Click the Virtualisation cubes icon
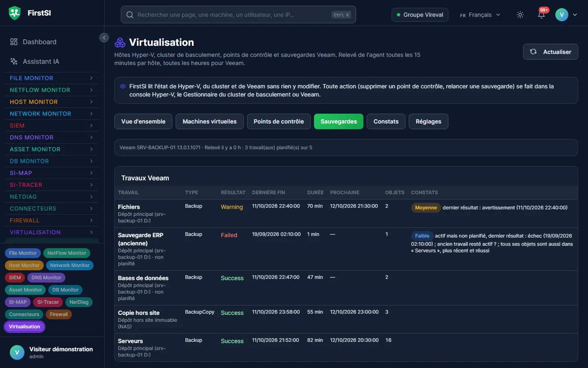 pyautogui.click(x=120, y=43)
